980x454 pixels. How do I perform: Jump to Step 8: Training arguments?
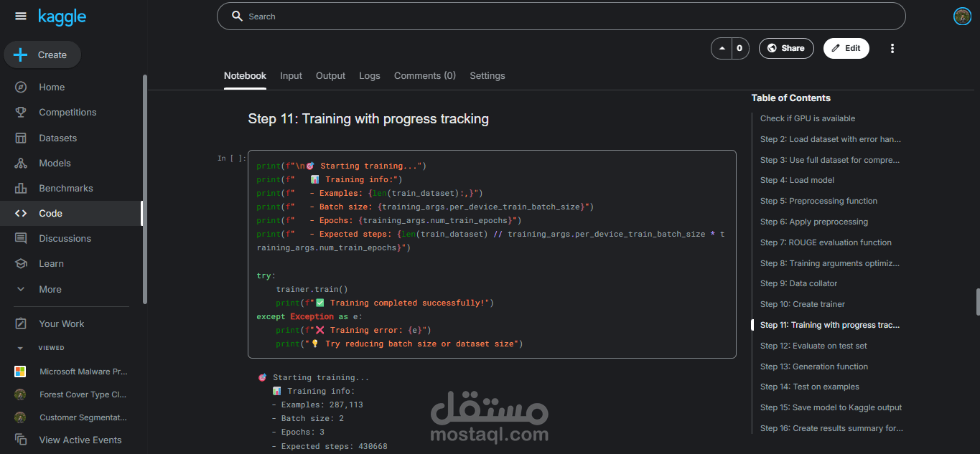(x=829, y=263)
